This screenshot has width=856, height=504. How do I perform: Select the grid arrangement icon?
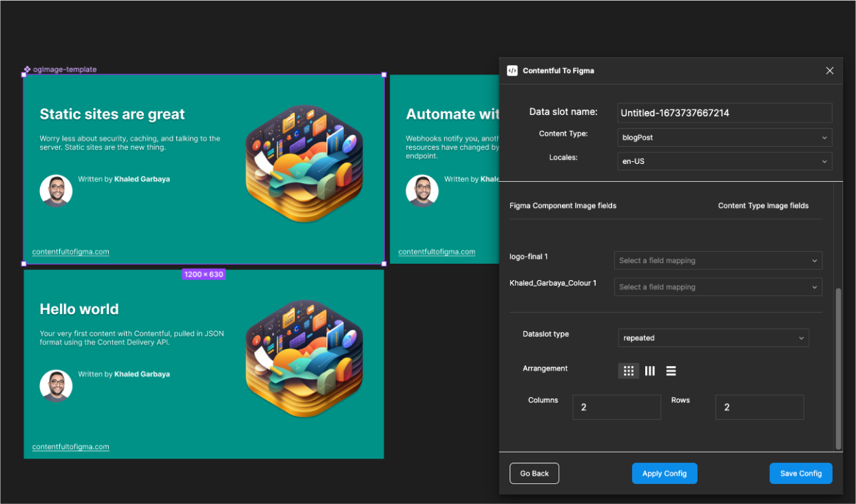[x=628, y=370]
